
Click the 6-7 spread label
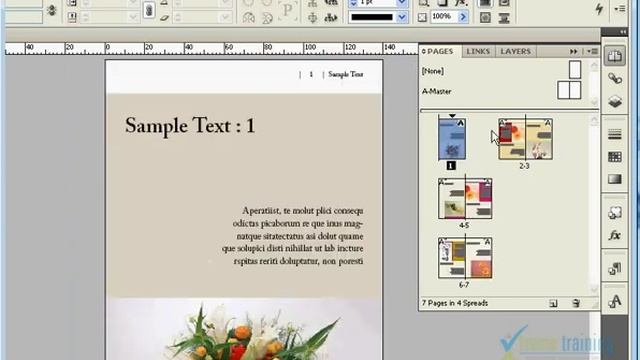coord(464,285)
